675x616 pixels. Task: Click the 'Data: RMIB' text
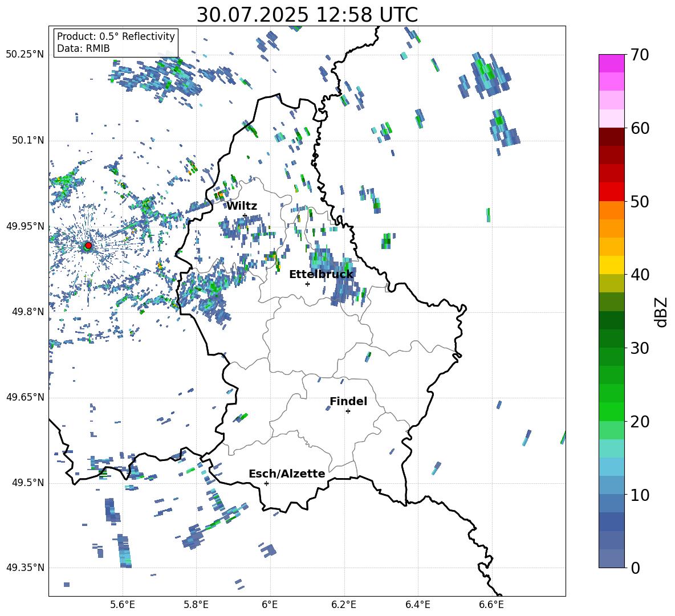[83, 48]
